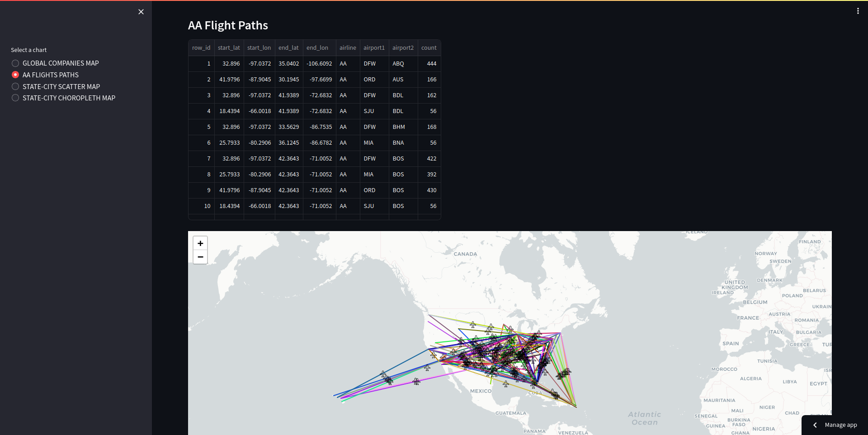Sort table by start_lat column header
This screenshot has width=868, height=435.
[229, 48]
